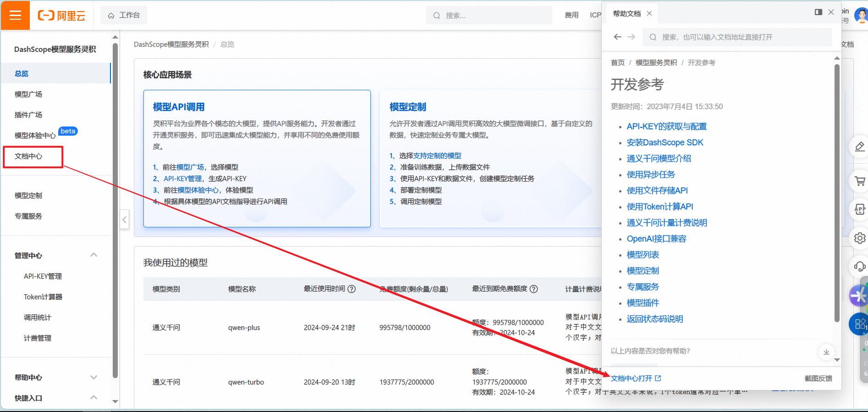Click the shopping cart floating icon

[x=860, y=181]
